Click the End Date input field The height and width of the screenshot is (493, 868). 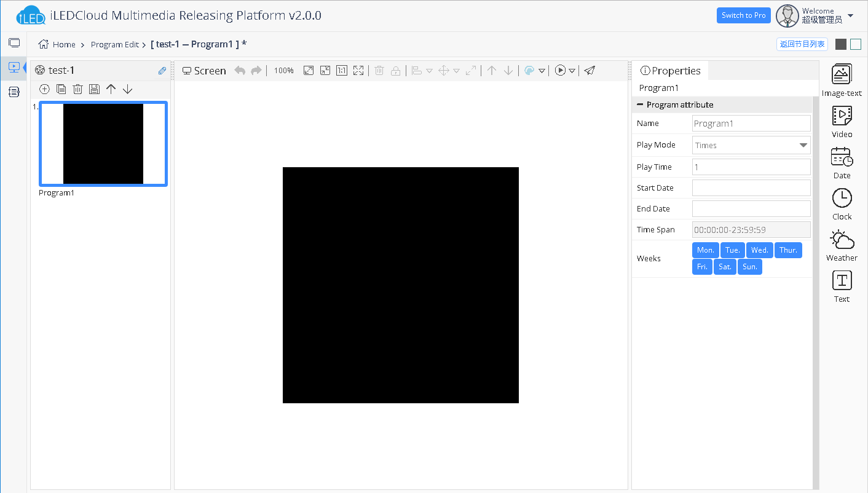(751, 208)
